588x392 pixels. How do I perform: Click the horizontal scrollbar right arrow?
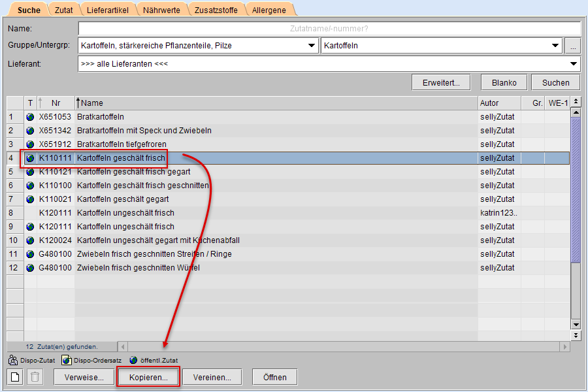click(564, 347)
